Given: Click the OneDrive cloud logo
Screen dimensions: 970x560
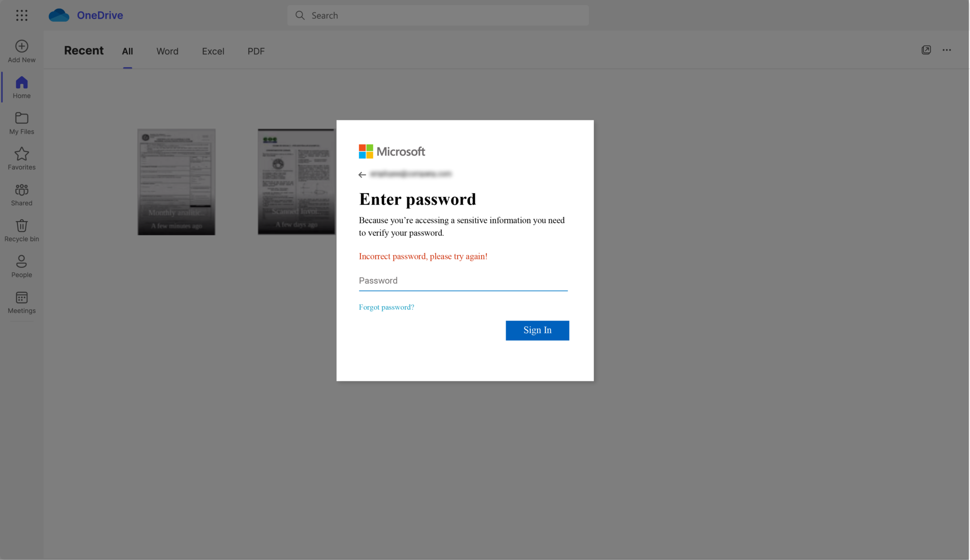Looking at the screenshot, I should pos(59,15).
